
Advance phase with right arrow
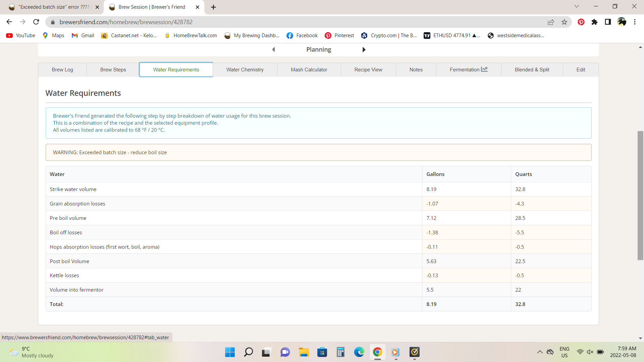pos(364,50)
